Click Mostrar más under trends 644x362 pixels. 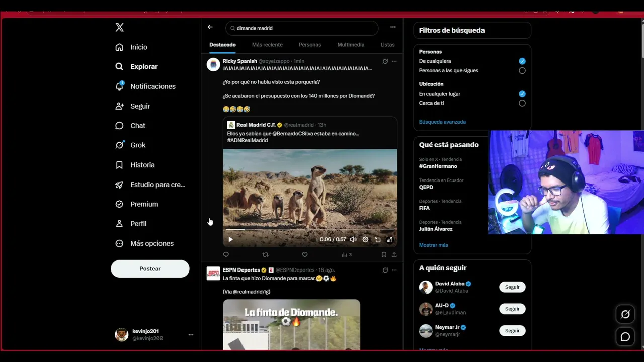(433, 245)
